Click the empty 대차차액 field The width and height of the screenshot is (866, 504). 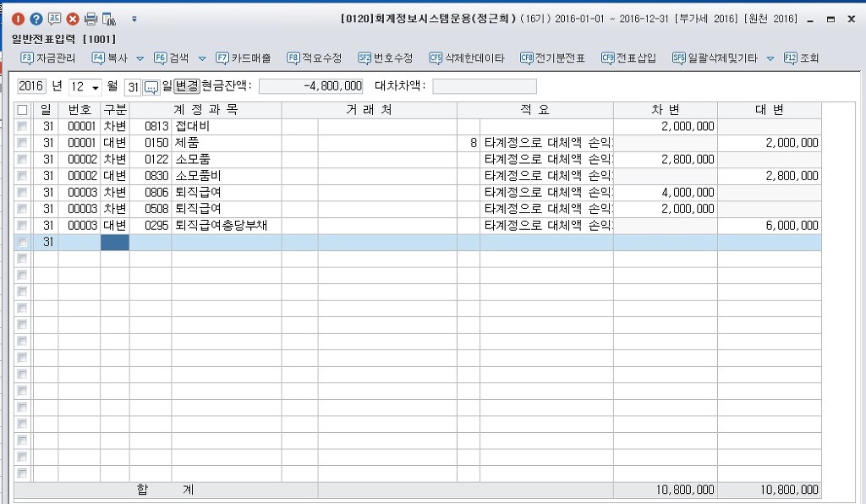pos(485,86)
